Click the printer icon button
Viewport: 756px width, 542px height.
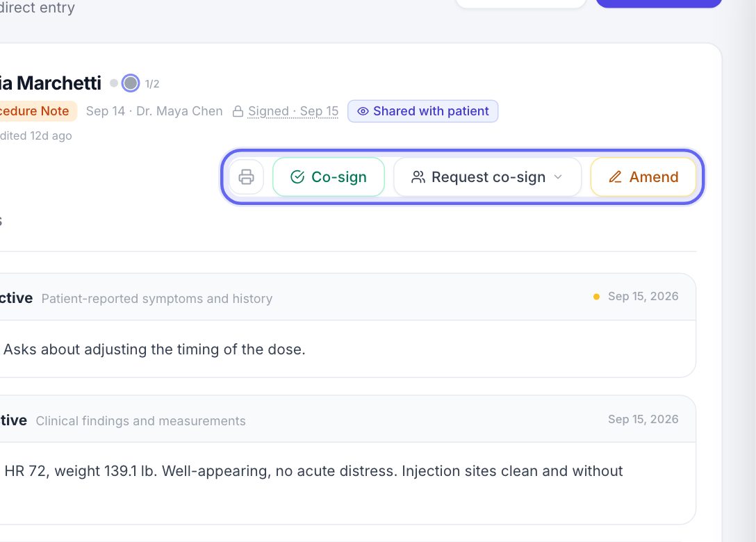pyautogui.click(x=247, y=177)
